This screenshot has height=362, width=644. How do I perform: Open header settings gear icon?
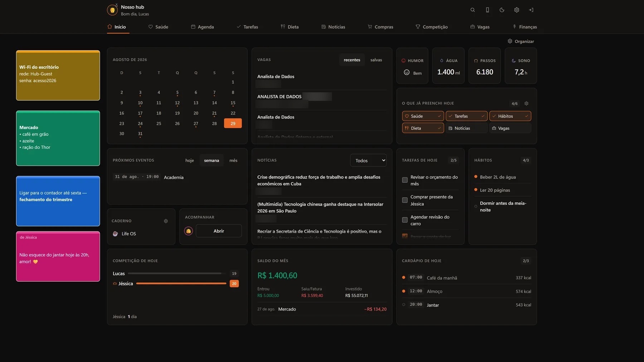pyautogui.click(x=517, y=10)
